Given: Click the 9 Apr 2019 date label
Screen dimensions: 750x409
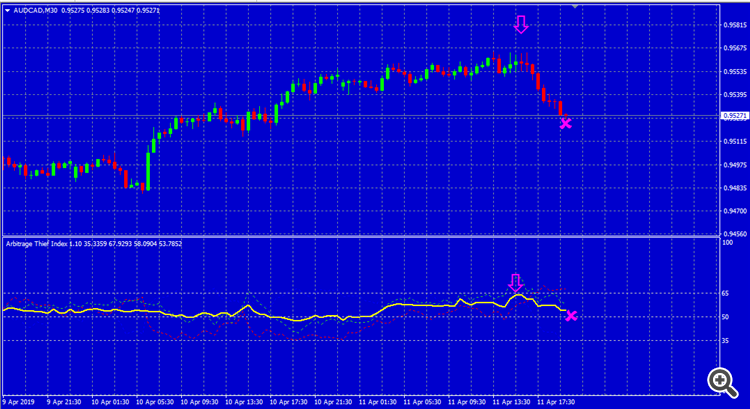Looking at the screenshot, I should coord(19,402).
